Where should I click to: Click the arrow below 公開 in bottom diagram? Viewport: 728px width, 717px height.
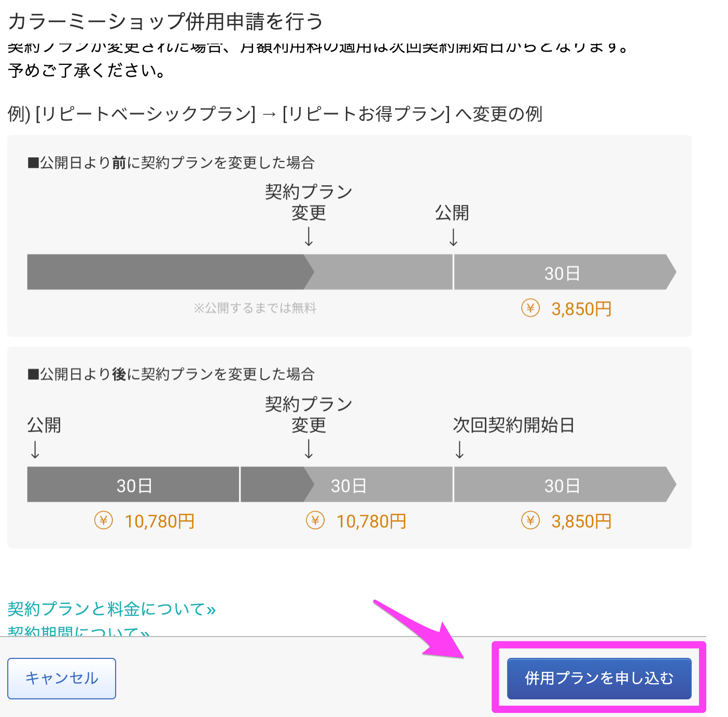(x=35, y=452)
